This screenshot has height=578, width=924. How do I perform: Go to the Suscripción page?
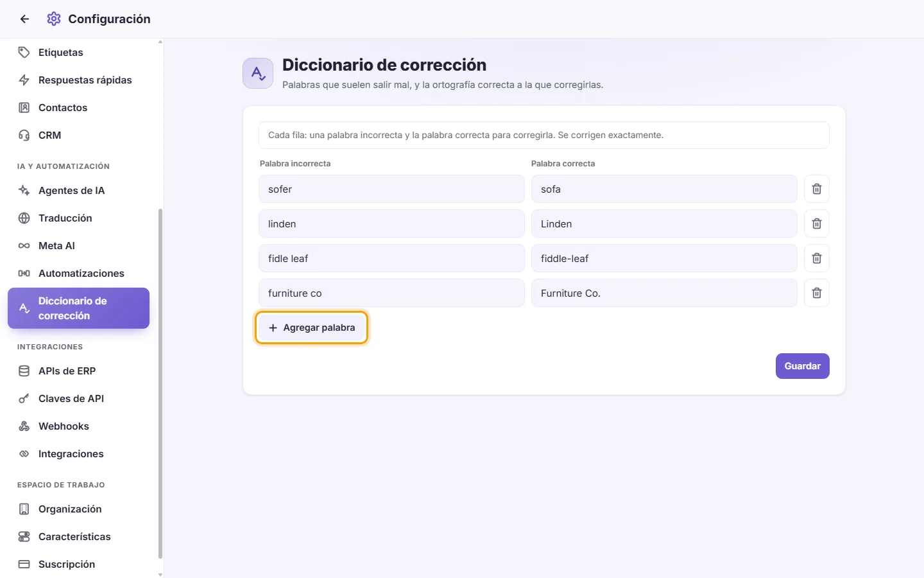click(x=78, y=565)
